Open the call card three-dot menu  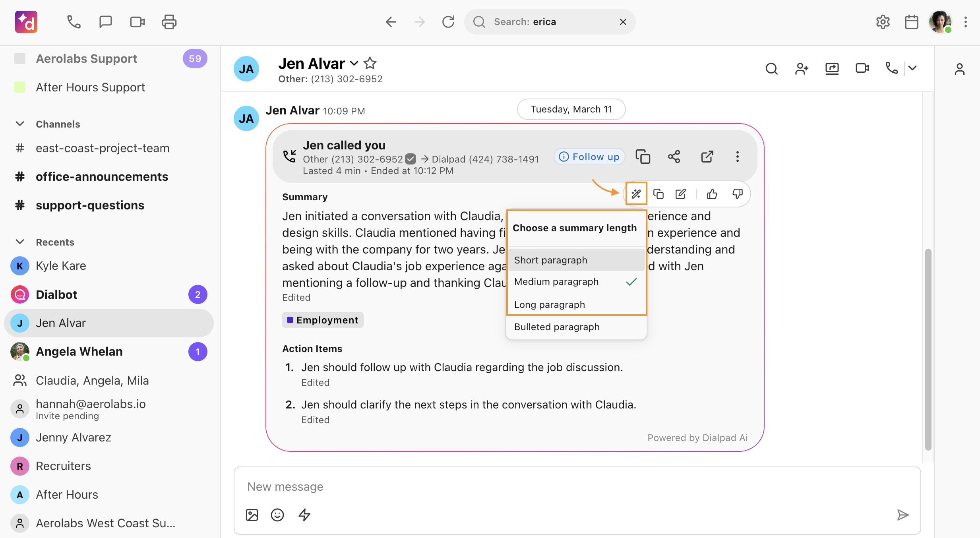737,157
